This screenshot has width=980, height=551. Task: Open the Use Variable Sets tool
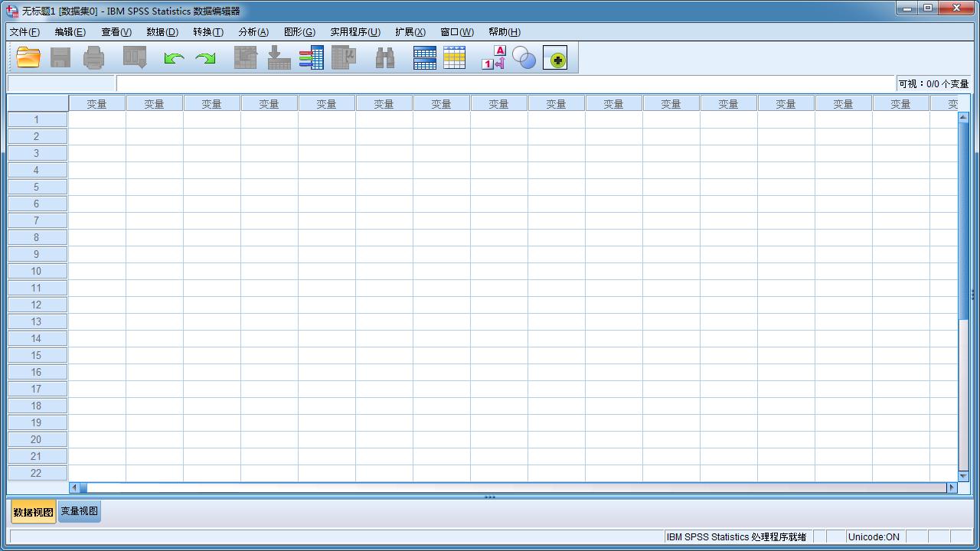click(x=524, y=57)
